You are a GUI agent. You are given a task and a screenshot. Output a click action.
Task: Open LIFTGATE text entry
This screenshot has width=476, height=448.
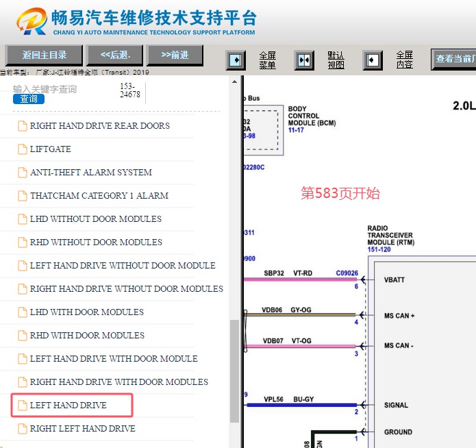point(50,149)
